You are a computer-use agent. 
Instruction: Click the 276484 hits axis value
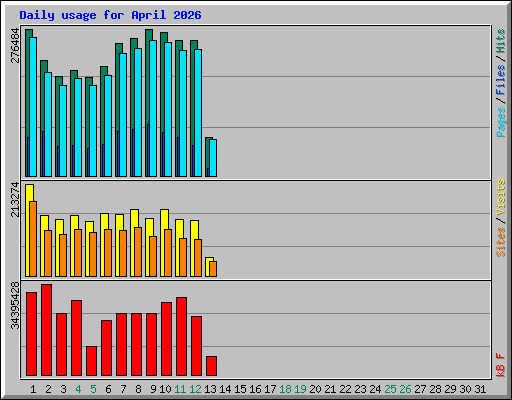pyautogui.click(x=15, y=46)
